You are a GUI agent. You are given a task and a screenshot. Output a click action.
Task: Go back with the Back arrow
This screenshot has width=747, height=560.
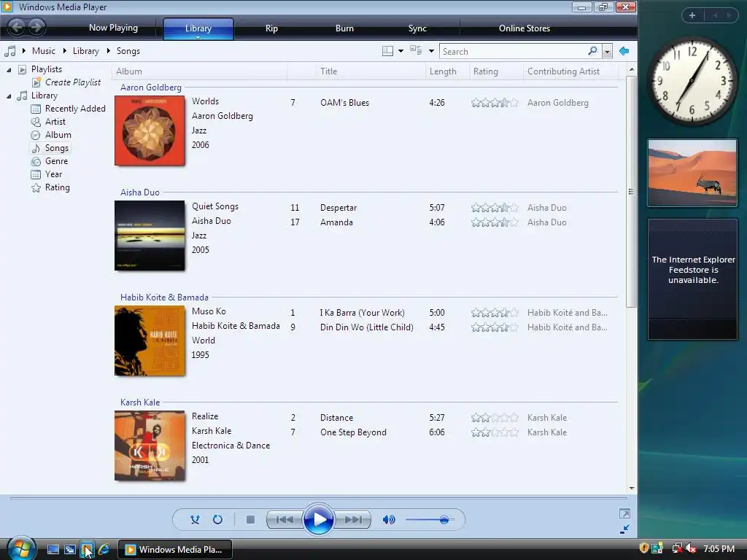pyautogui.click(x=17, y=27)
